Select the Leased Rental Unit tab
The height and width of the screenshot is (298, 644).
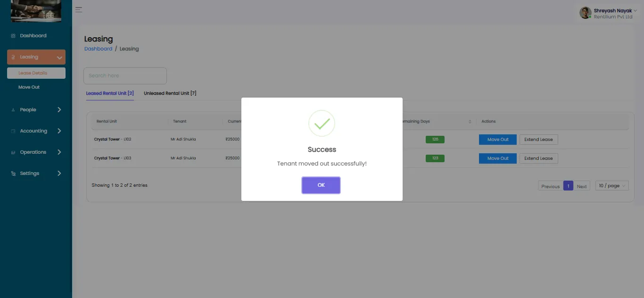(110, 93)
